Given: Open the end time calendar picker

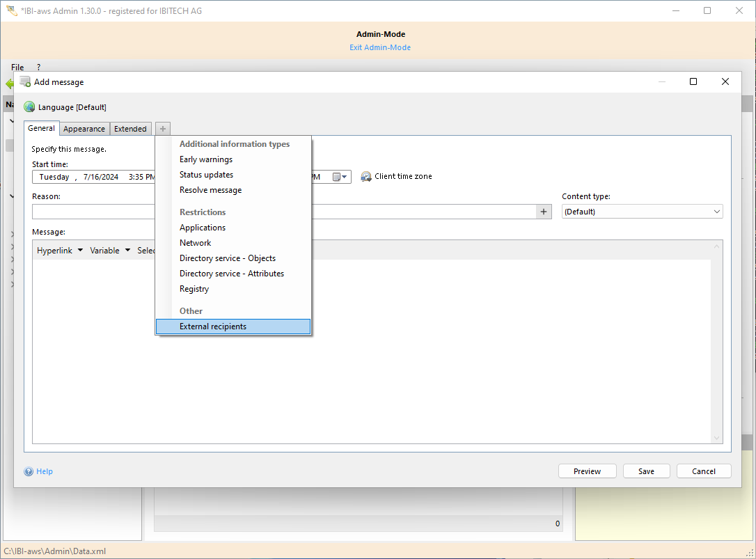Looking at the screenshot, I should click(339, 177).
